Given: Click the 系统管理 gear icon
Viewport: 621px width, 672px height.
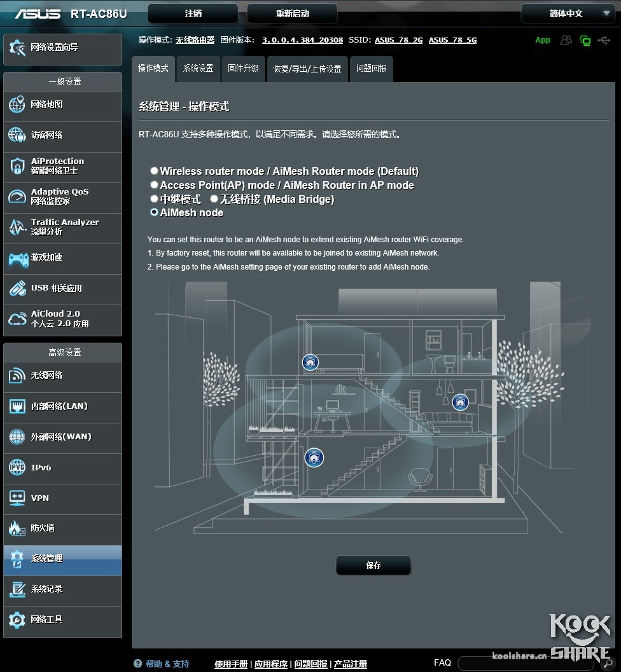Looking at the screenshot, I should tap(17, 559).
